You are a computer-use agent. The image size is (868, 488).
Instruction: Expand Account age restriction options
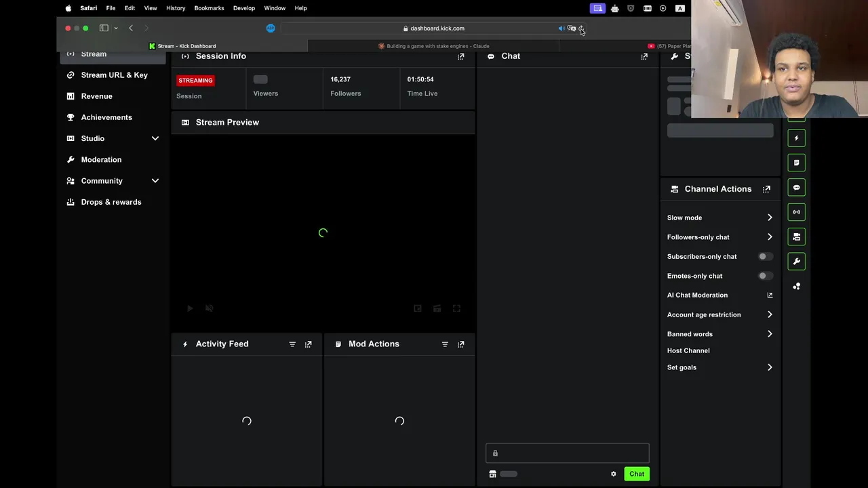(x=770, y=314)
